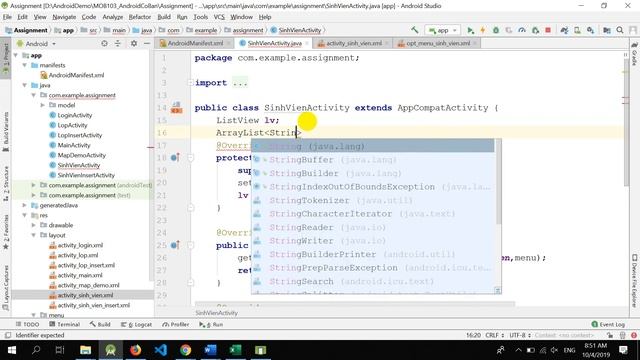Fold the import block in editor
Image resolution: width=640 pixels, height=360 pixels.
(190, 83)
